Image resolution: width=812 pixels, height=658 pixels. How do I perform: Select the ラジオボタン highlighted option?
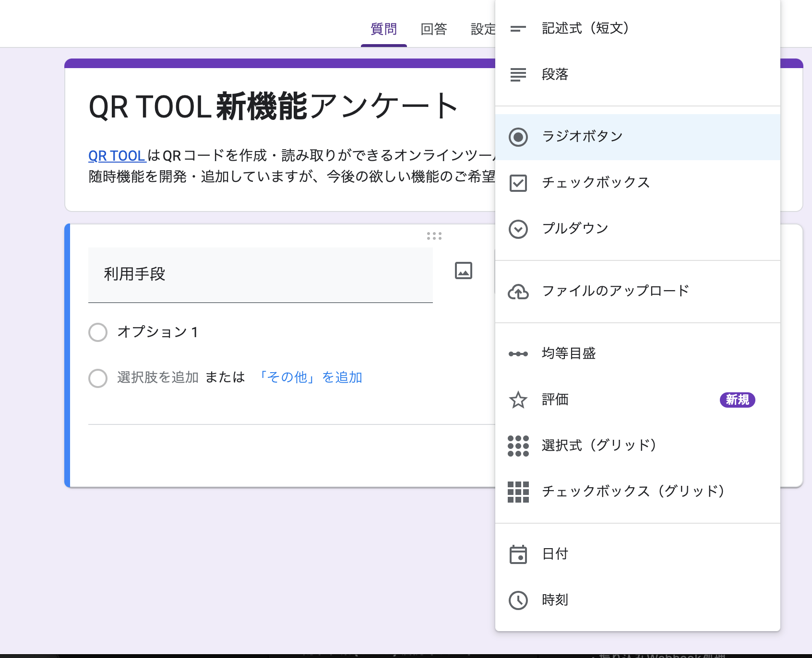[x=582, y=136]
